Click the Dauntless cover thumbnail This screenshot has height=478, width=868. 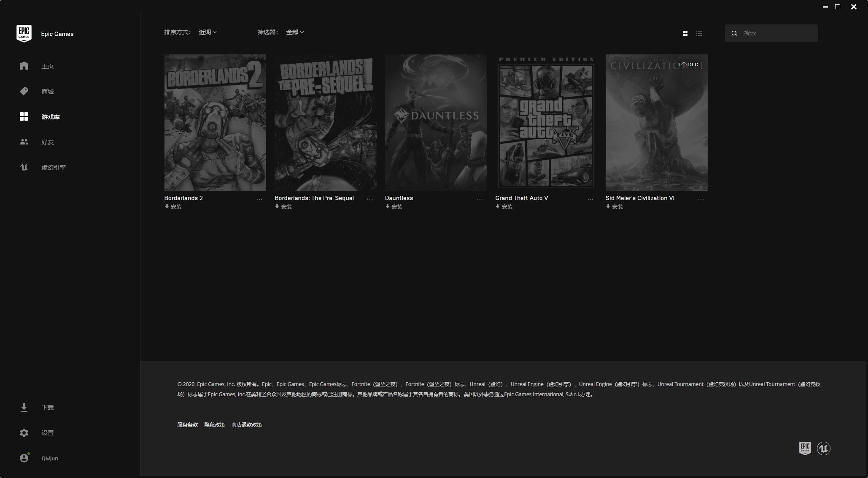click(x=436, y=122)
